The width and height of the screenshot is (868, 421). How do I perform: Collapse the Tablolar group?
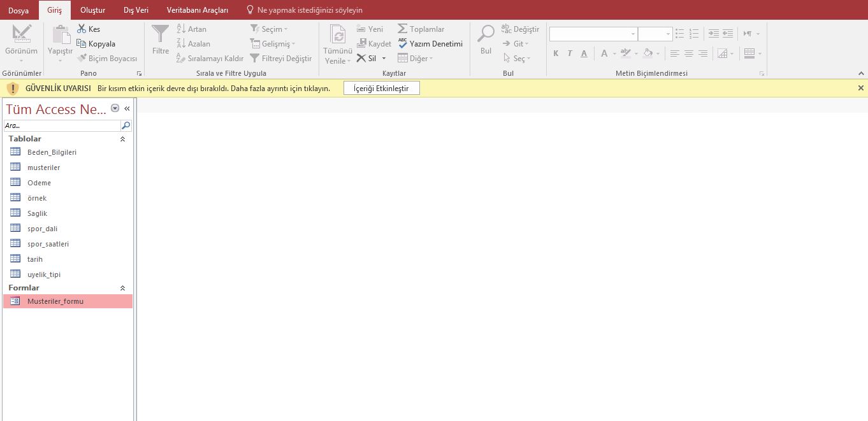click(x=123, y=139)
